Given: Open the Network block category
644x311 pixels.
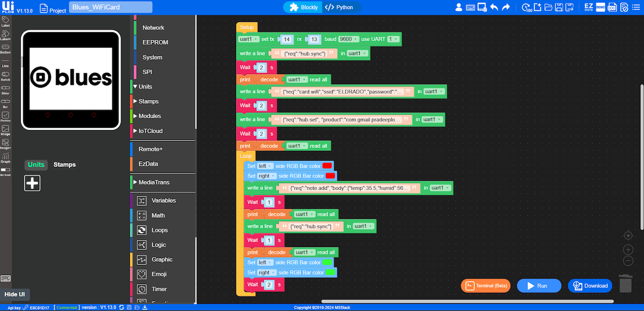Looking at the screenshot, I should coord(153,27).
